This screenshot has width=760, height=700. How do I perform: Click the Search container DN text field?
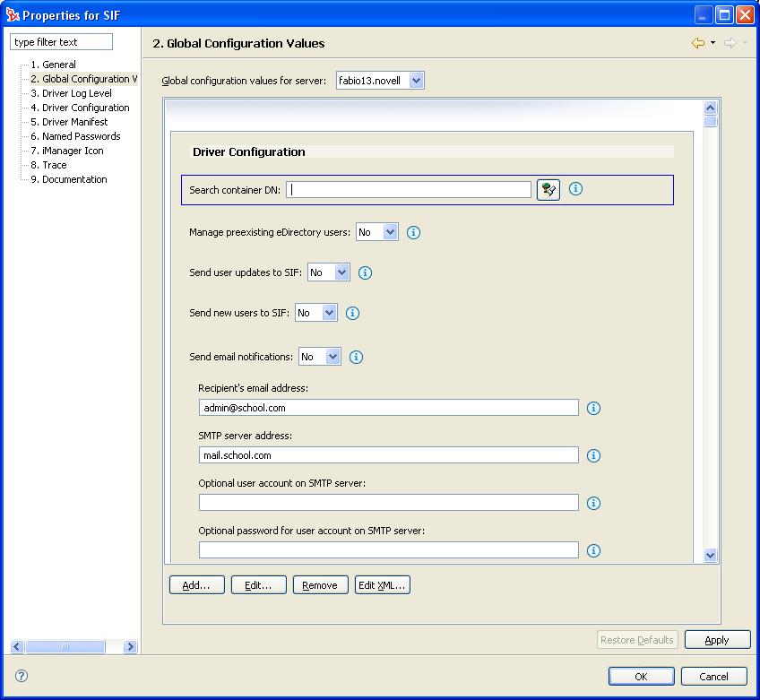409,189
